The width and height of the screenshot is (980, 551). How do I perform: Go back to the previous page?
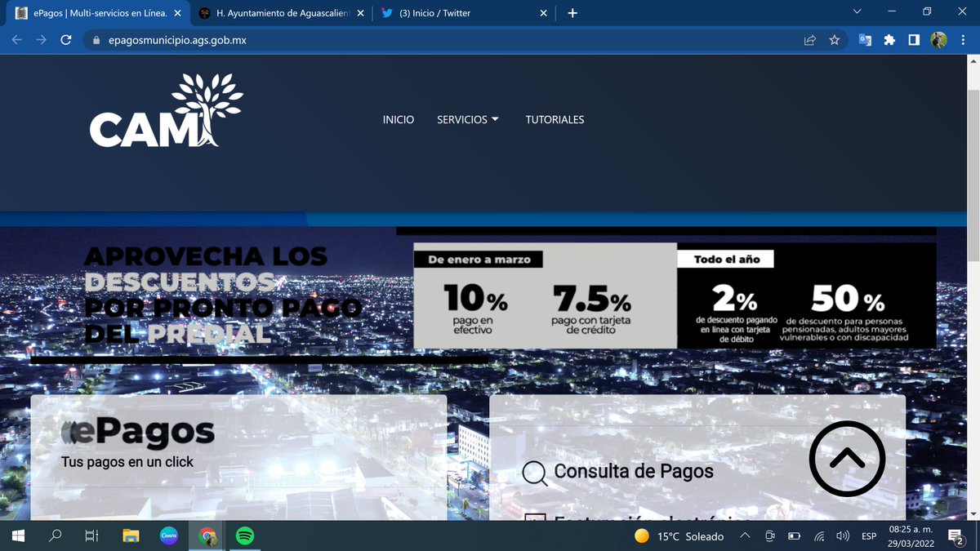pyautogui.click(x=16, y=40)
